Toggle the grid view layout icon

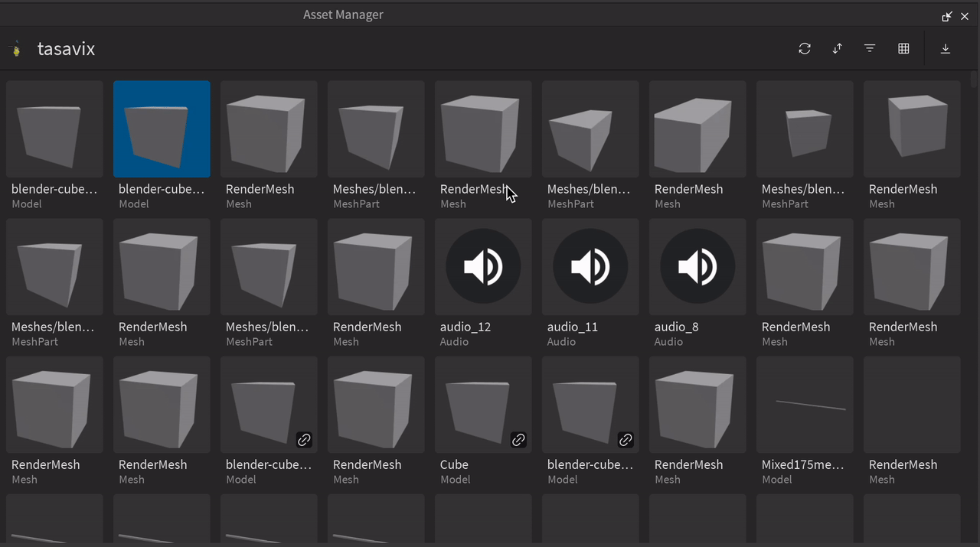click(903, 48)
